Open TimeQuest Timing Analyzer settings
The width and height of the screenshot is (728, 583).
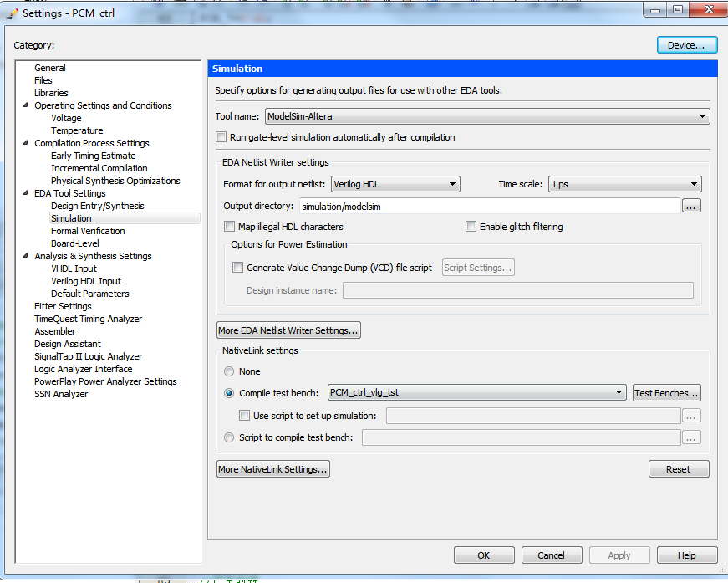tap(89, 319)
